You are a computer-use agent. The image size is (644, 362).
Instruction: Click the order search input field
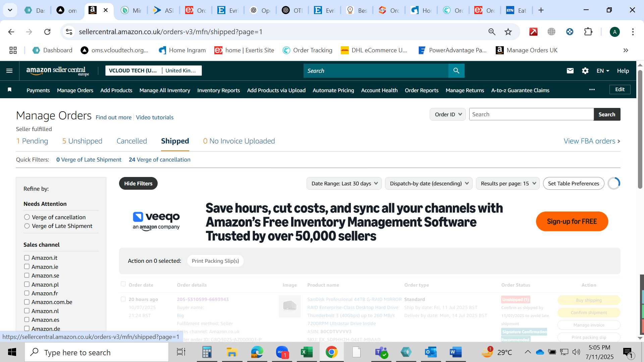pyautogui.click(x=531, y=114)
